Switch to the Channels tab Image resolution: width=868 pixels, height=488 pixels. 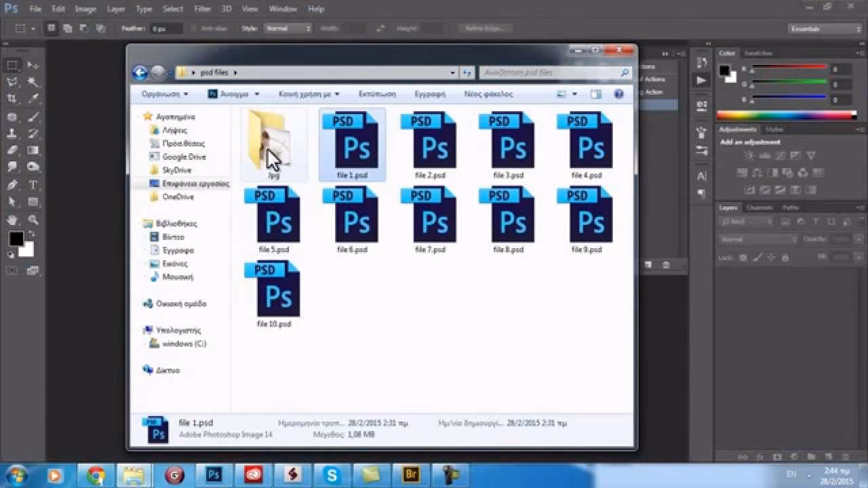pyautogui.click(x=759, y=207)
